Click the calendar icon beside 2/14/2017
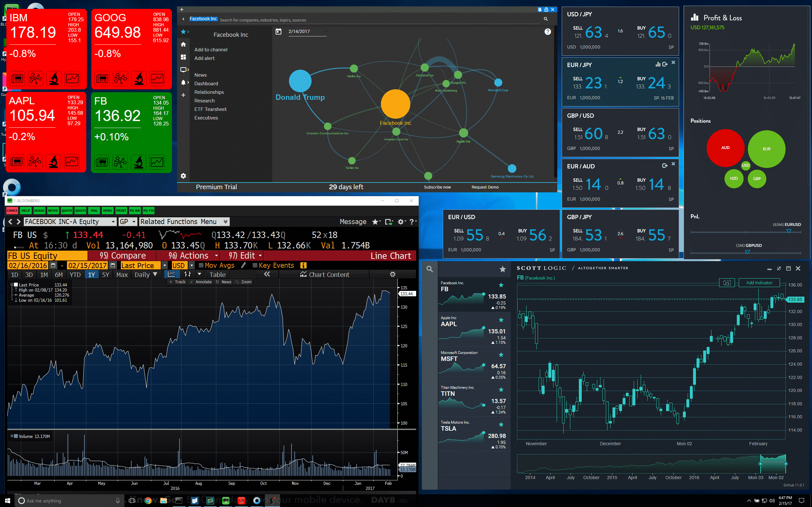The image size is (812, 507). (278, 31)
